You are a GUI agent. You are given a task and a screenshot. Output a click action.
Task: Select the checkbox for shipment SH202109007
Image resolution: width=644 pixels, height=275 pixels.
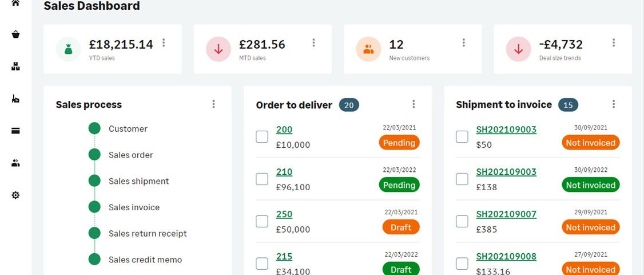click(x=462, y=221)
